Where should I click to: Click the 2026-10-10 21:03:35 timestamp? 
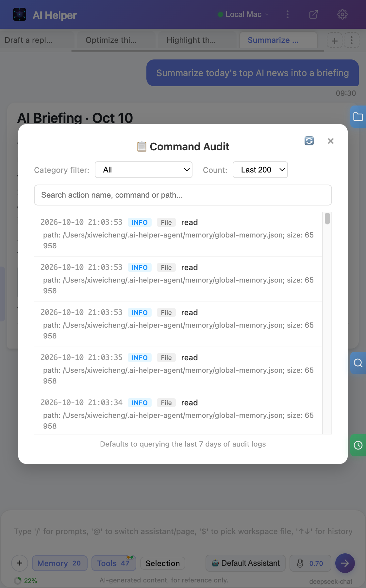click(x=81, y=357)
